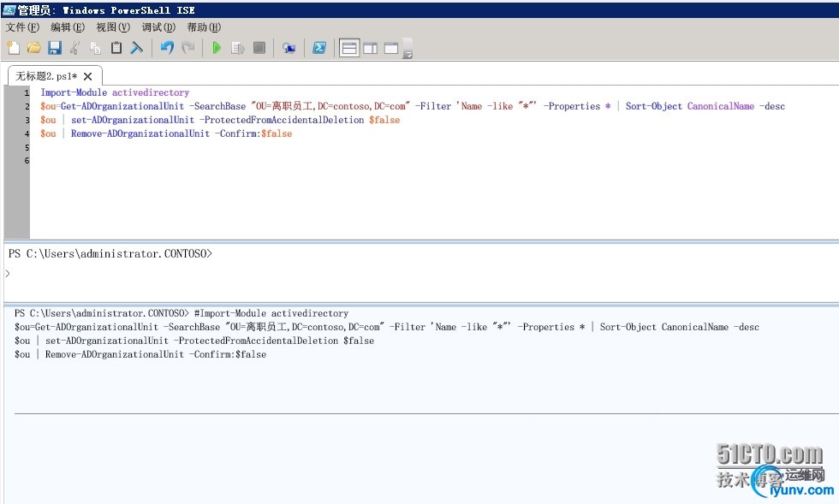Stop execution with the square stop icon
The width and height of the screenshot is (839, 504).
click(x=259, y=48)
